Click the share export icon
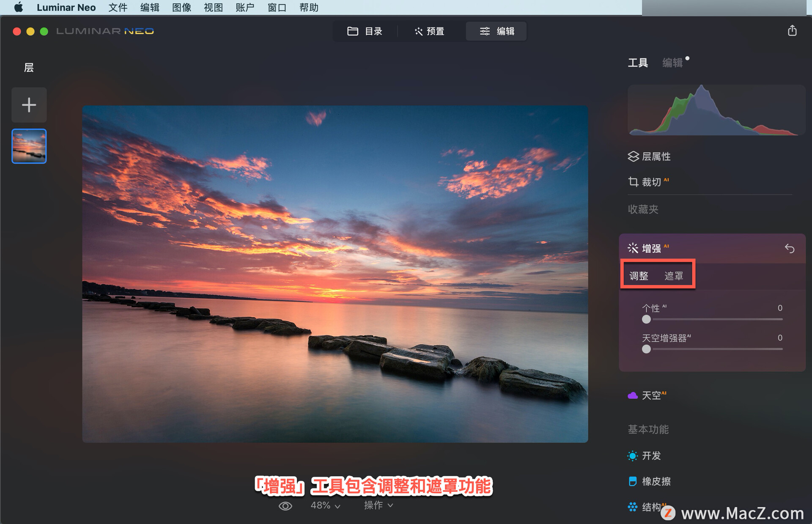Image resolution: width=812 pixels, height=524 pixels. (x=792, y=31)
